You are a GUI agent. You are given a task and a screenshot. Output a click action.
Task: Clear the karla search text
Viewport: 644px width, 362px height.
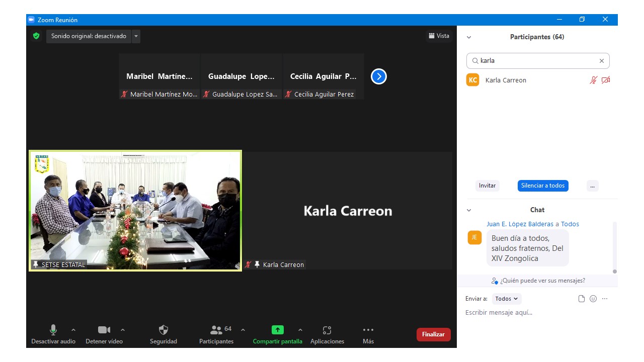click(x=601, y=61)
